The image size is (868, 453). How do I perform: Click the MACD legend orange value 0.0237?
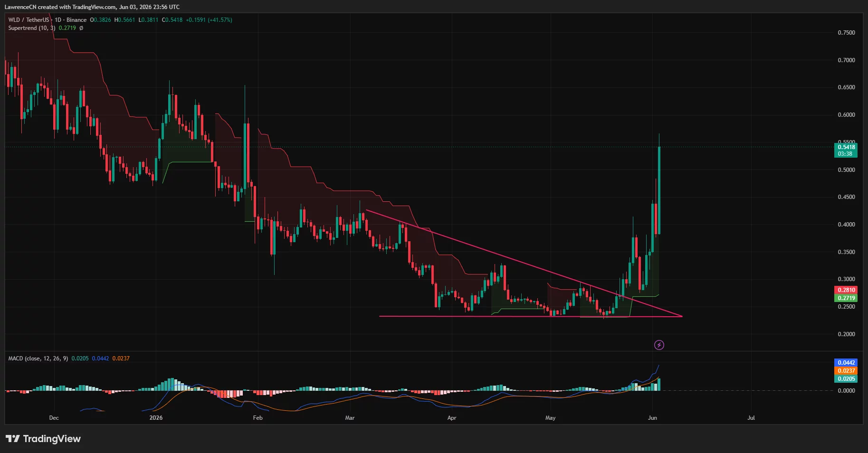(121, 359)
